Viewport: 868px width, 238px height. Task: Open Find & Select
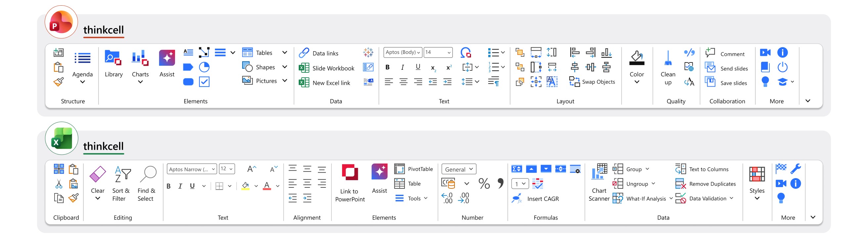point(147,183)
